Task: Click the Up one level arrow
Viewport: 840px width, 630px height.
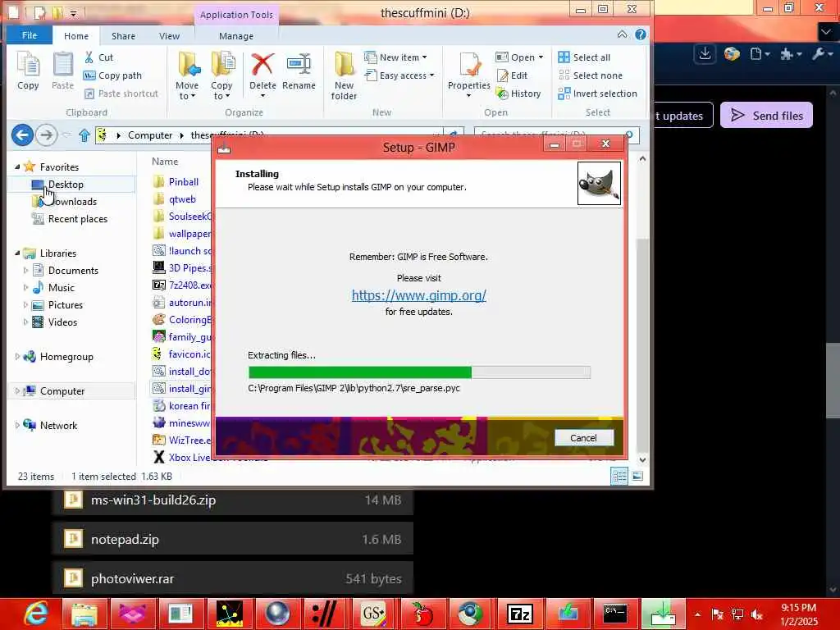Action: (84, 135)
